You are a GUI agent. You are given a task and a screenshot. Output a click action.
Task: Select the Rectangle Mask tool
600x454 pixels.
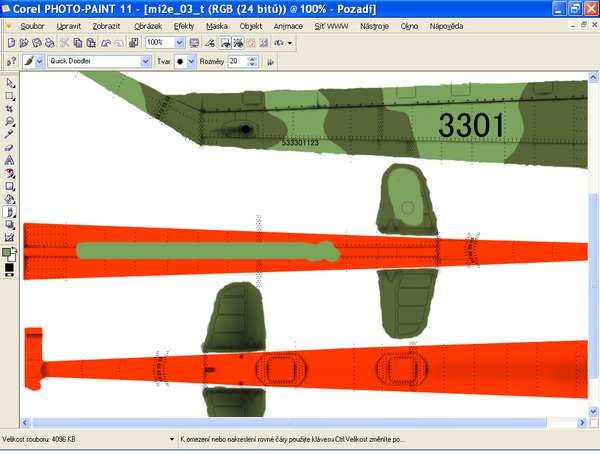pos(10,96)
